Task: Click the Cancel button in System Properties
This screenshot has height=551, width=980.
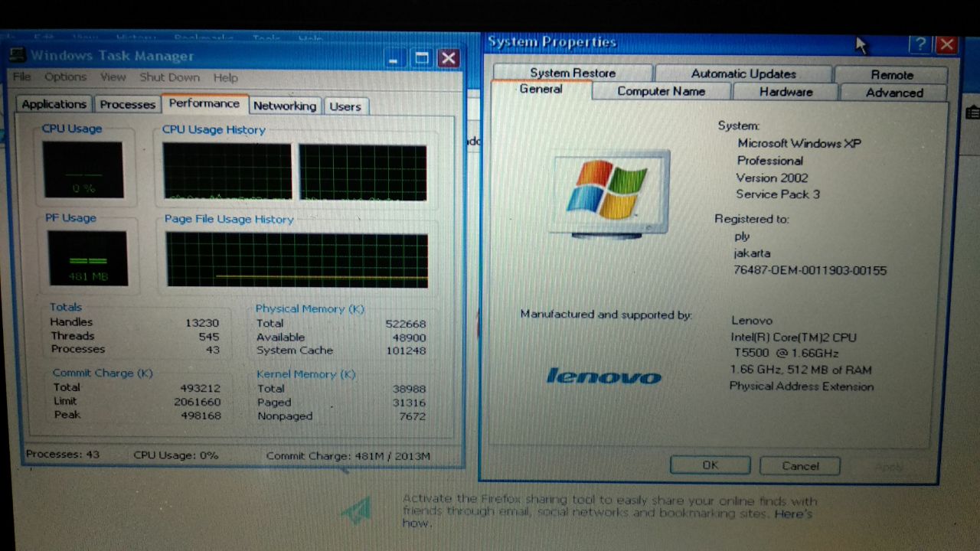Action: (800, 466)
